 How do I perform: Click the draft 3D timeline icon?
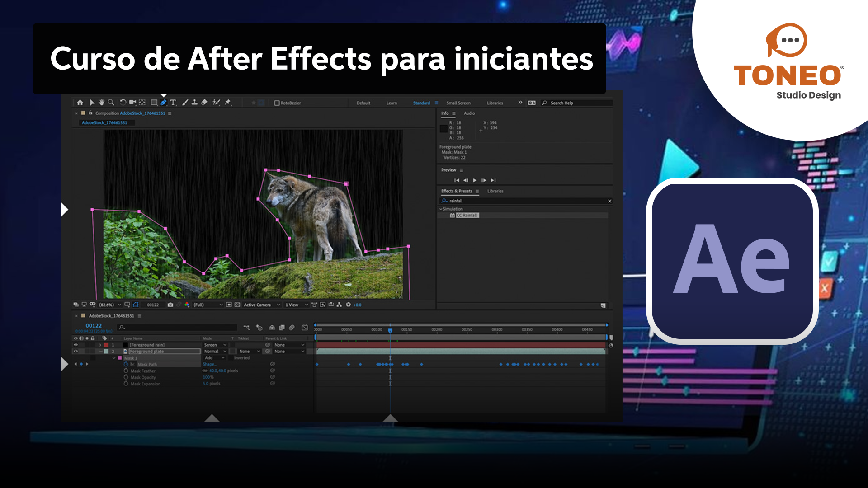(x=259, y=328)
